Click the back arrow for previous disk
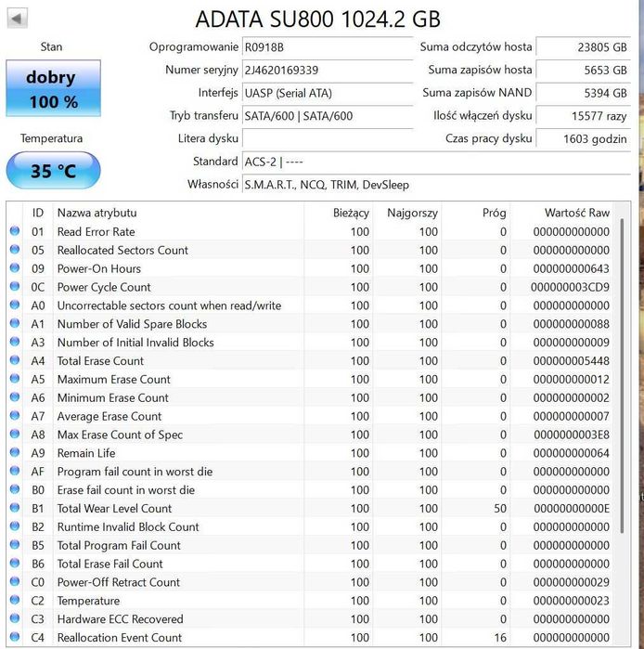Image resolution: width=644 pixels, height=649 pixels. 17,19
